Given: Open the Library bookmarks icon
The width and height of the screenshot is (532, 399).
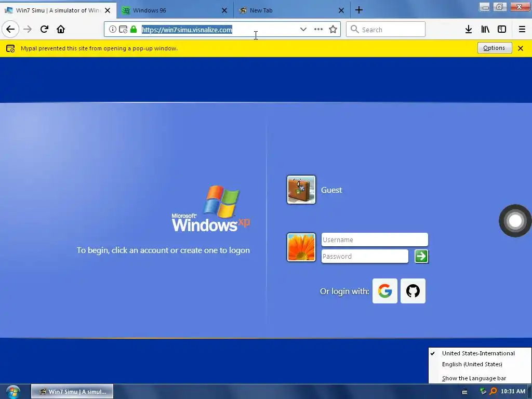Looking at the screenshot, I should tap(485, 30).
